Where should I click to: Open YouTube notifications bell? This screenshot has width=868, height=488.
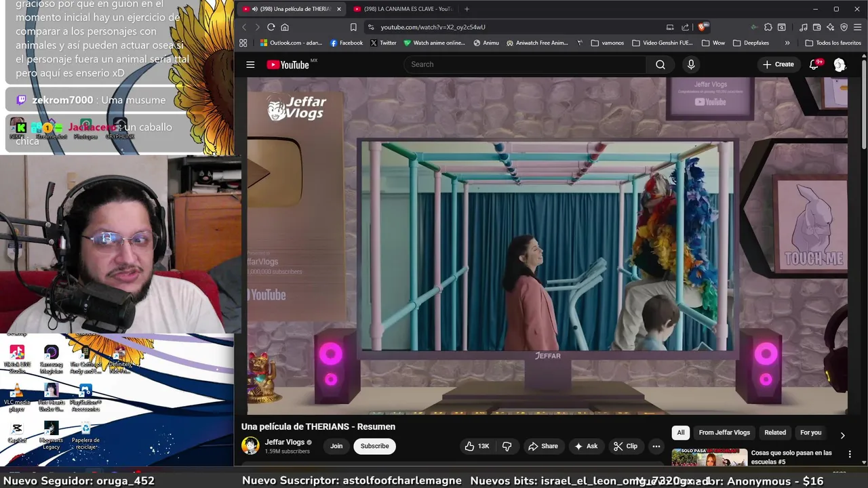click(814, 64)
